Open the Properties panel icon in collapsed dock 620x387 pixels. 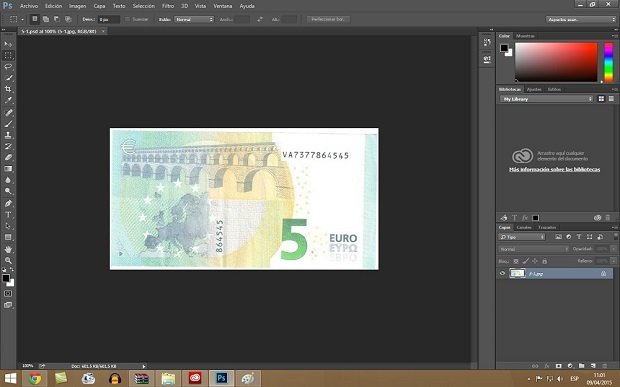[x=487, y=59]
